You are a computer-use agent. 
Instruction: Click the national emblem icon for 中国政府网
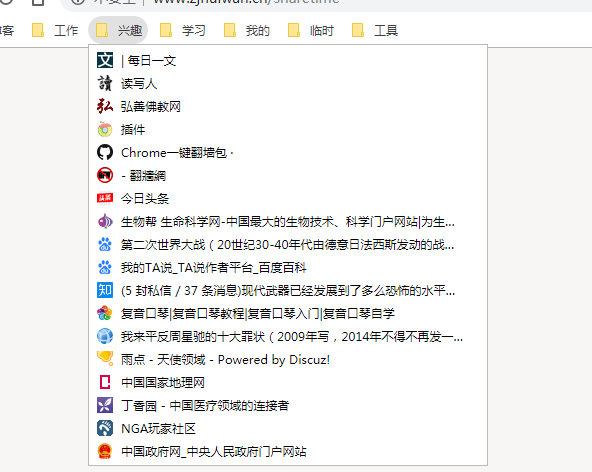pos(105,452)
